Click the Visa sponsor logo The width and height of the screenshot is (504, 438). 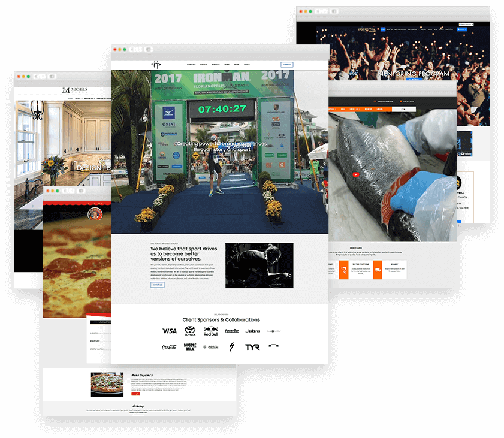click(x=170, y=331)
